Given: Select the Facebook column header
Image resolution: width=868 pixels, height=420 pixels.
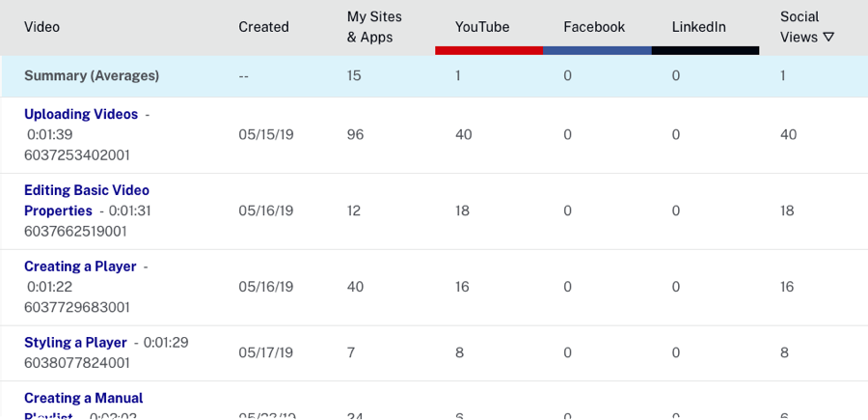Looking at the screenshot, I should [594, 27].
